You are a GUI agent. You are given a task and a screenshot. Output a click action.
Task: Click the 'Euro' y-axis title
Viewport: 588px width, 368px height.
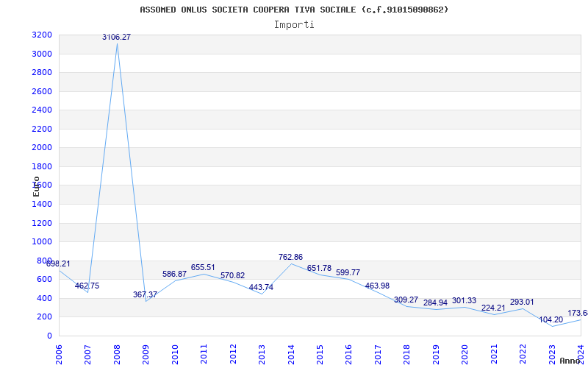point(36,186)
